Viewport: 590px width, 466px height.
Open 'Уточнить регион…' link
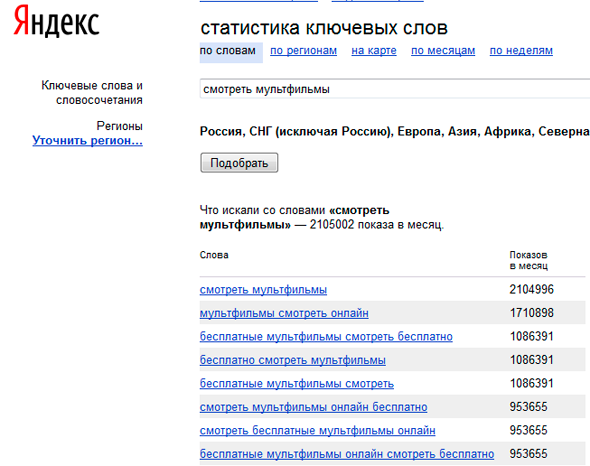coord(87,140)
